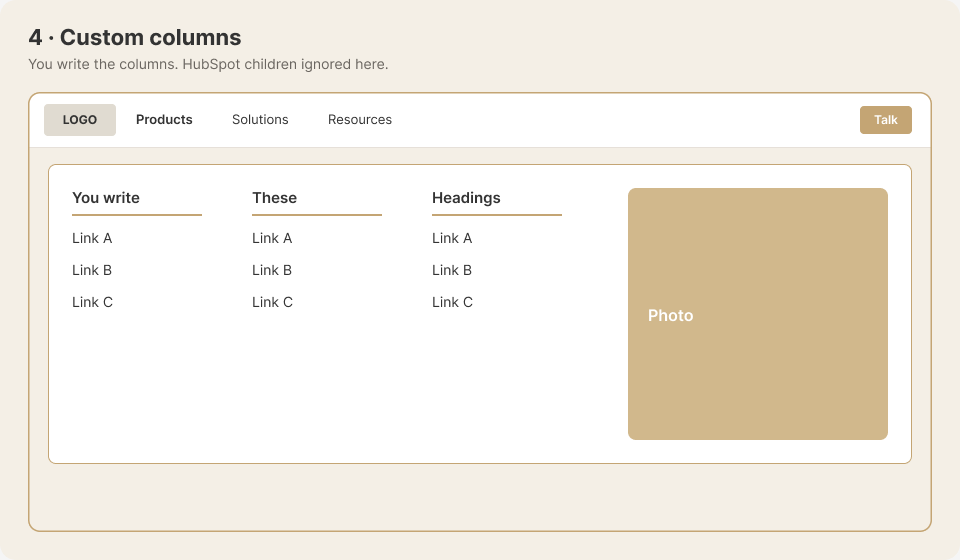Screen dimensions: 960x560
Task: Click the 'You write the columns' subtitle text
Action: [208, 64]
